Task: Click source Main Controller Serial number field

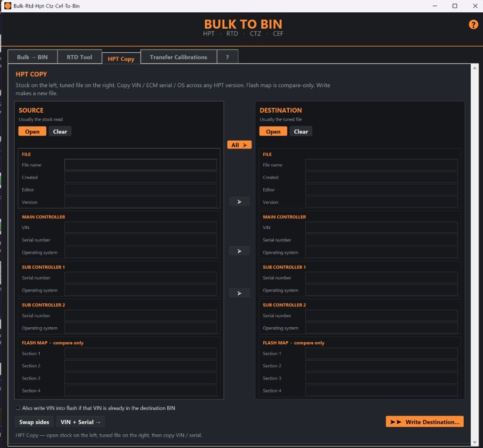Action: [141, 240]
